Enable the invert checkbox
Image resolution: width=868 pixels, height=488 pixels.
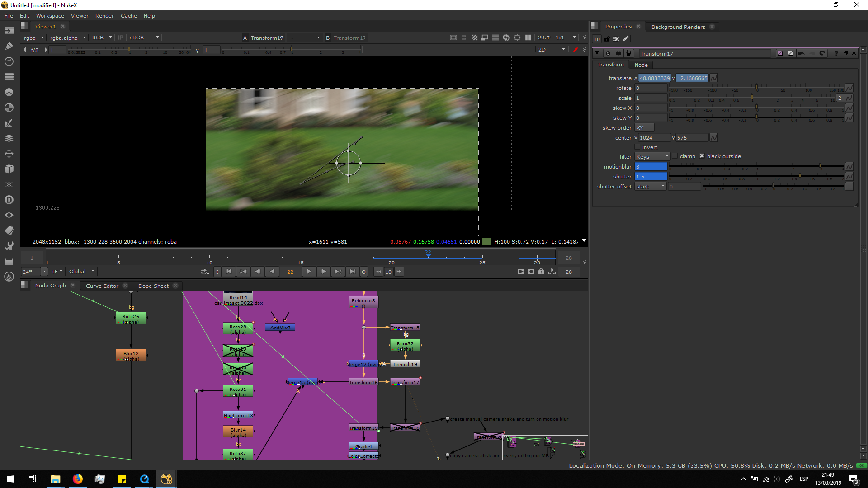[637, 147]
